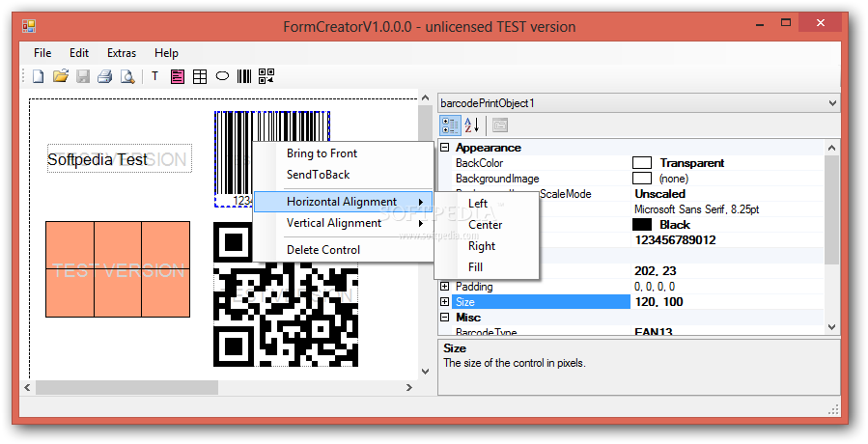Select the Softpedia Test text object
868x444 pixels.
tap(120, 159)
